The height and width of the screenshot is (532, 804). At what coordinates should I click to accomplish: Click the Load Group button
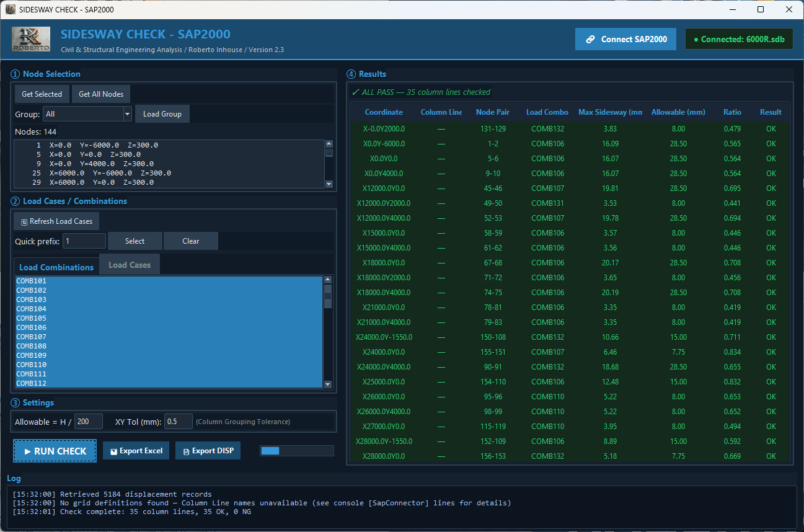tap(162, 114)
